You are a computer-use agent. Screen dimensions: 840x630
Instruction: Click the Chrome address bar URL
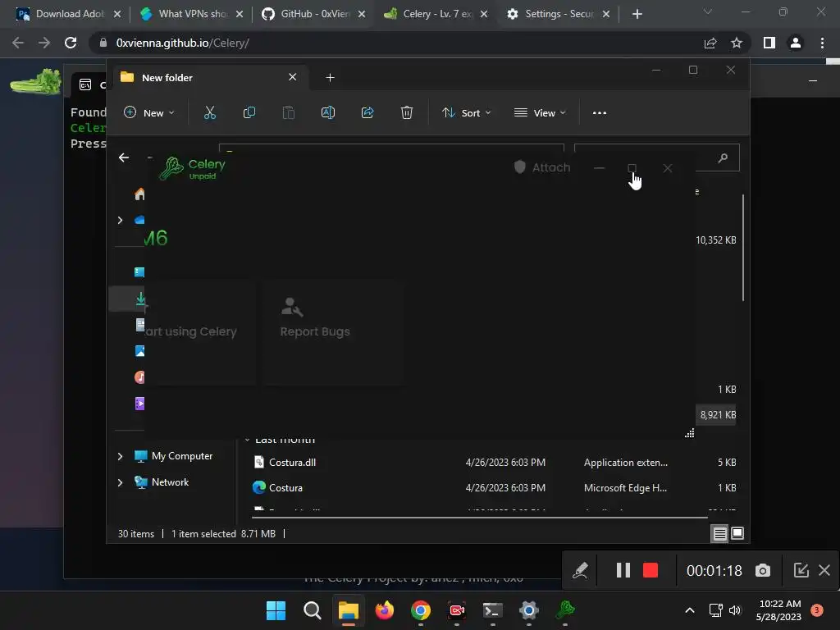coord(183,43)
